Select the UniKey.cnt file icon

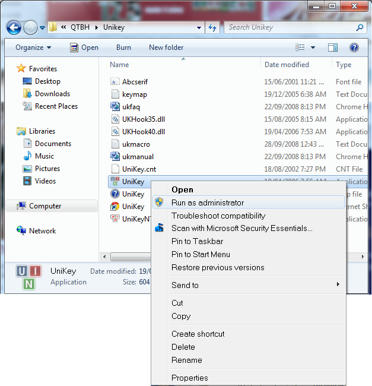coord(115,169)
